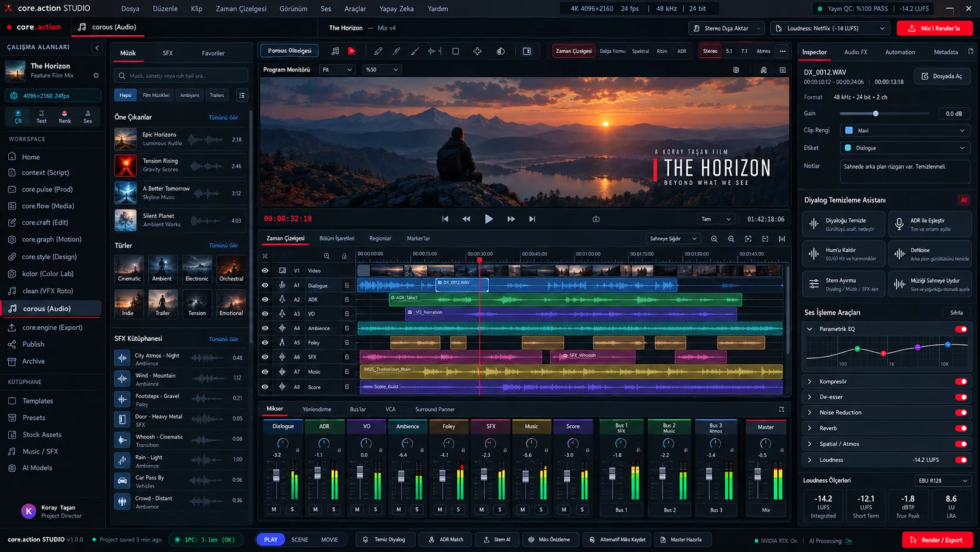
Task: Switch to the Audio FX tab
Action: point(855,52)
